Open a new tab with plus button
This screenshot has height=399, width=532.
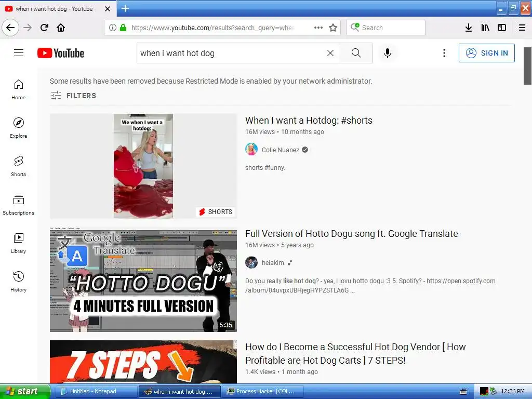(x=125, y=8)
